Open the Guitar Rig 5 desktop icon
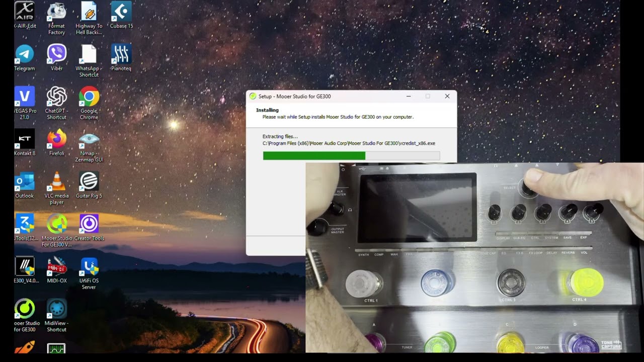 [x=89, y=186]
